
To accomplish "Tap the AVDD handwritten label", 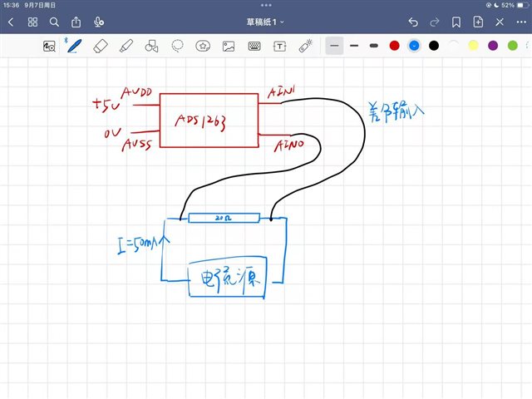I will [x=136, y=92].
